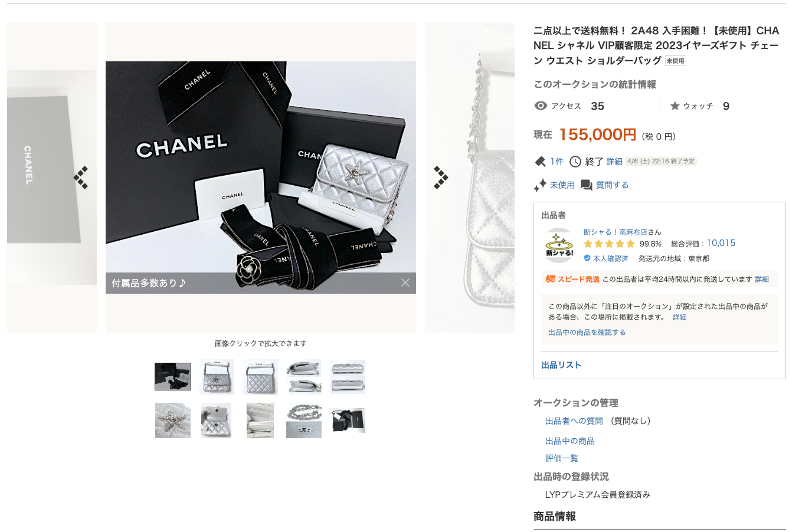
Task: View the seller rating 10,015 link
Action: point(721,243)
